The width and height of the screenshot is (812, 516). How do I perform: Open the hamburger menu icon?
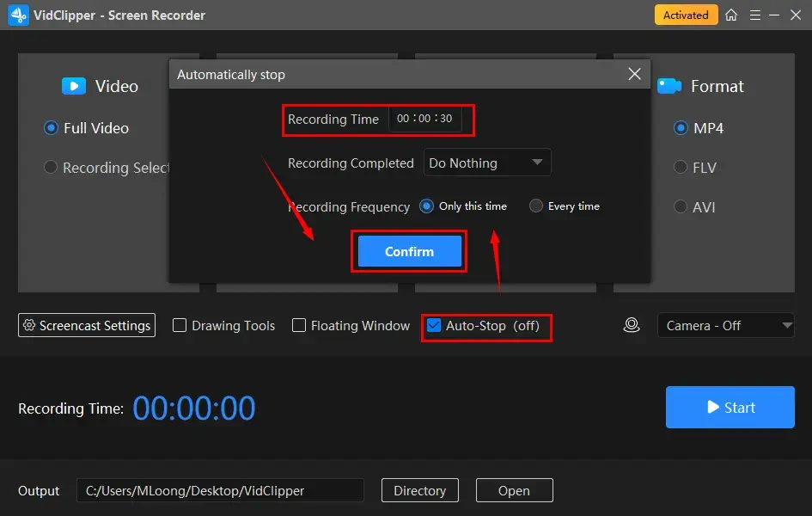pos(754,15)
